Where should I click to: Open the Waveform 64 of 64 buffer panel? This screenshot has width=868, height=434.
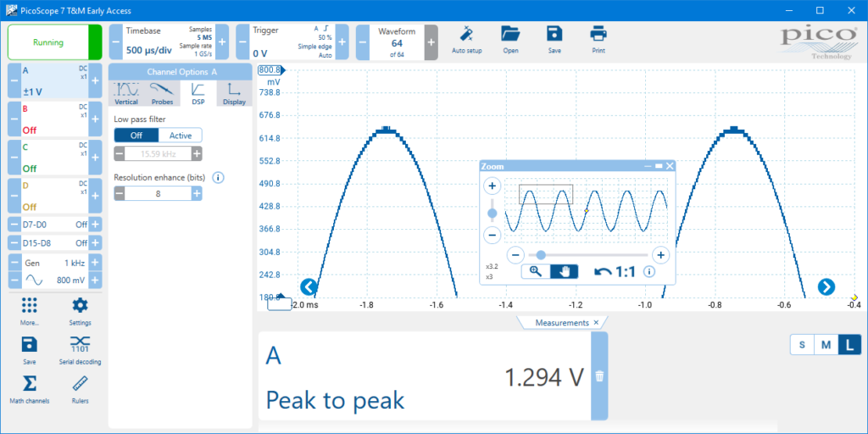pyautogui.click(x=397, y=42)
